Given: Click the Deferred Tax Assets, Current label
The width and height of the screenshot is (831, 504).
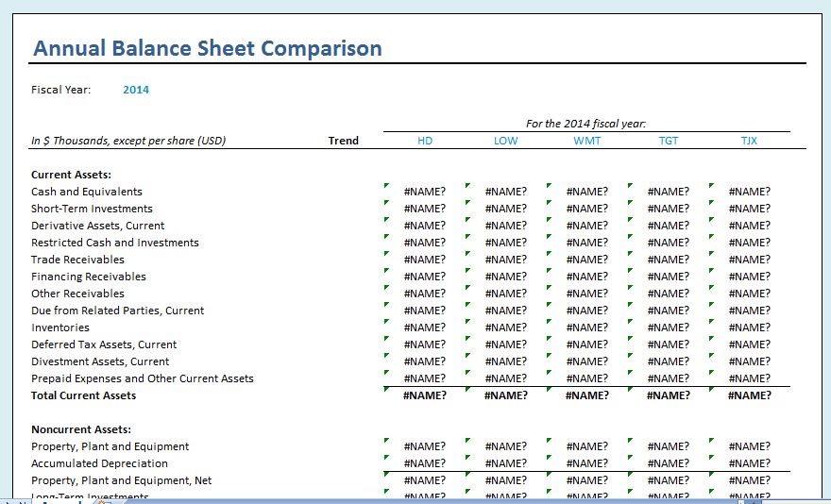Looking at the screenshot, I should (104, 344).
